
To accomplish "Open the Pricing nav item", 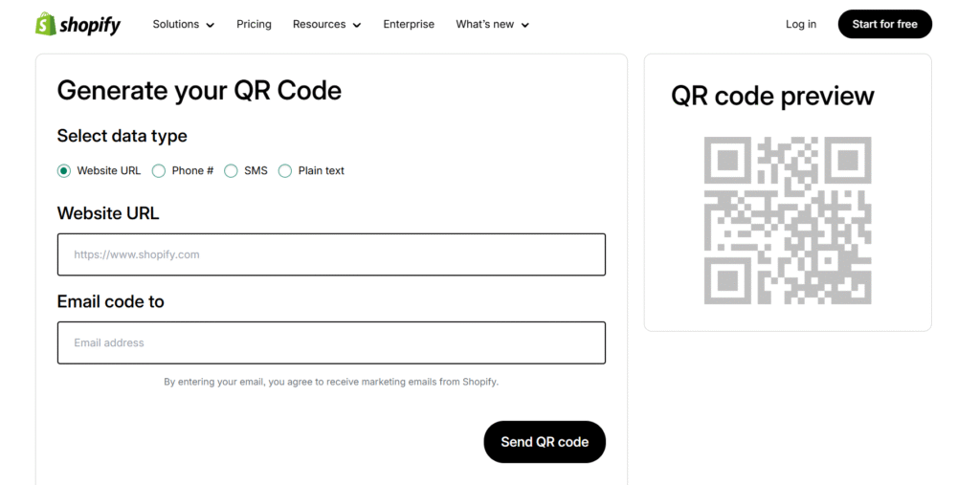I will pos(254,24).
